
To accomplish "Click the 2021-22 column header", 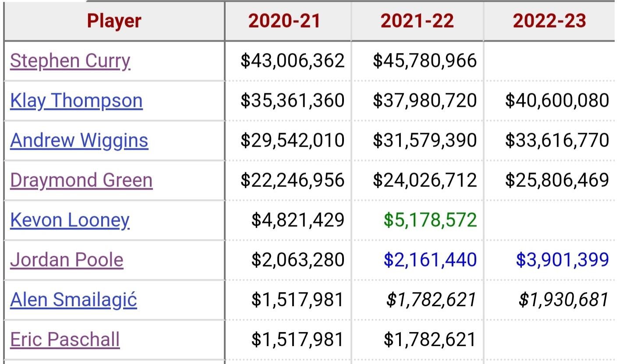I will tap(418, 21).
